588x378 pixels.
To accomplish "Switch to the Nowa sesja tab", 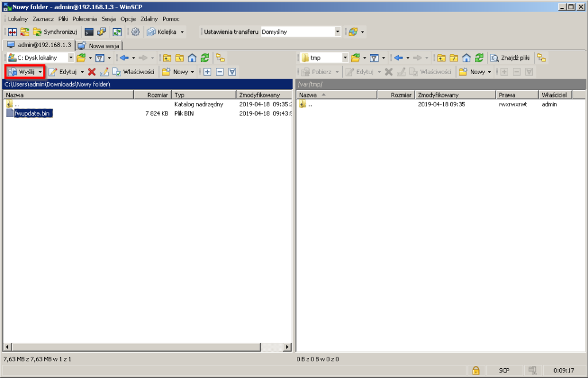I will pos(100,45).
